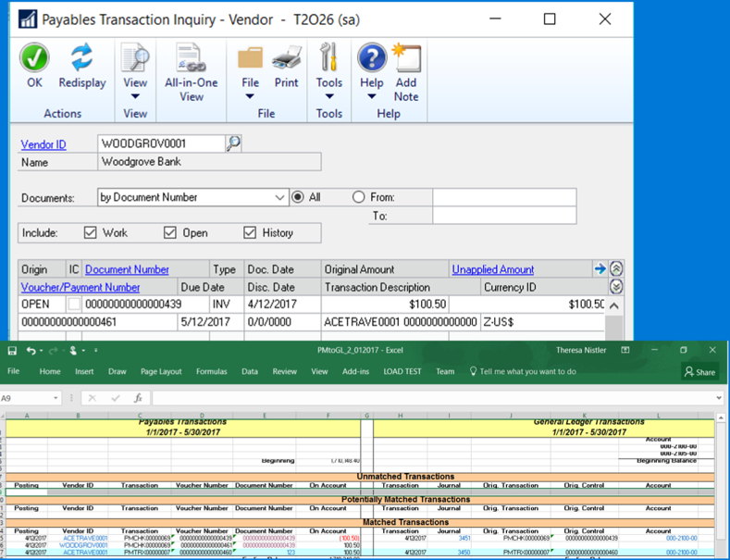Click the Print printer icon

tap(286, 58)
